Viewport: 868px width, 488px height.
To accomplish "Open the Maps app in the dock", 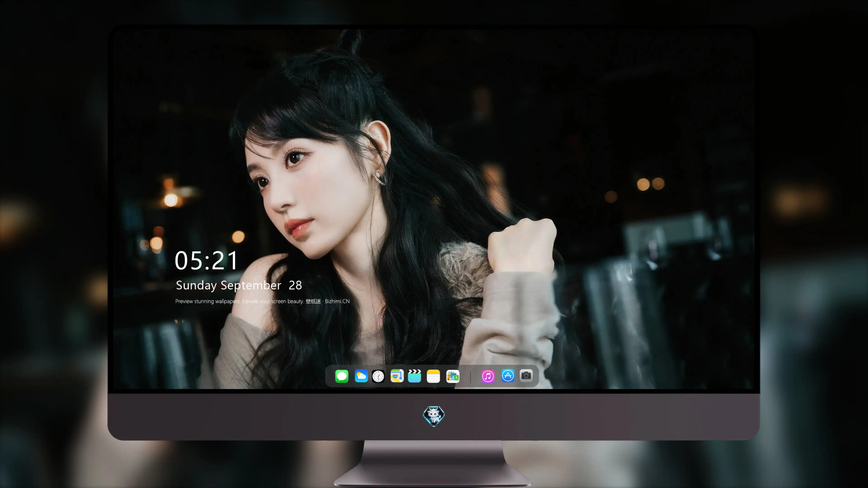I will pos(397,376).
